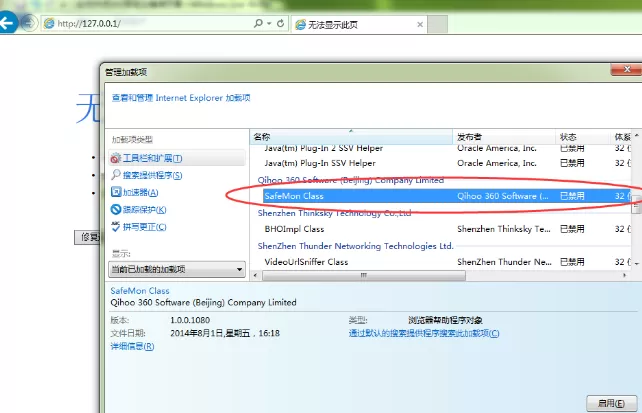Sort by 发布者 column header
642x413 pixels.
coord(504,137)
